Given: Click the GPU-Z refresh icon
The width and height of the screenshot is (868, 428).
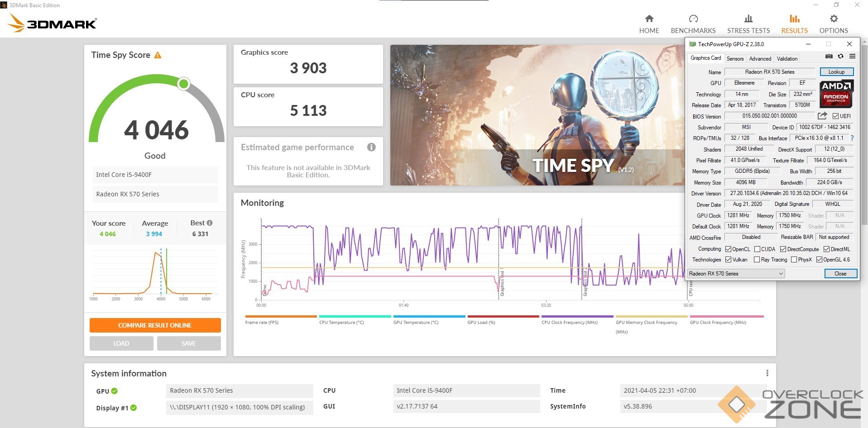Looking at the screenshot, I should coord(840,57).
